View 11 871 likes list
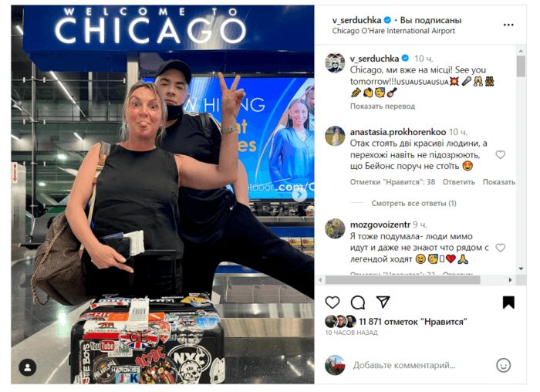 click(x=413, y=322)
